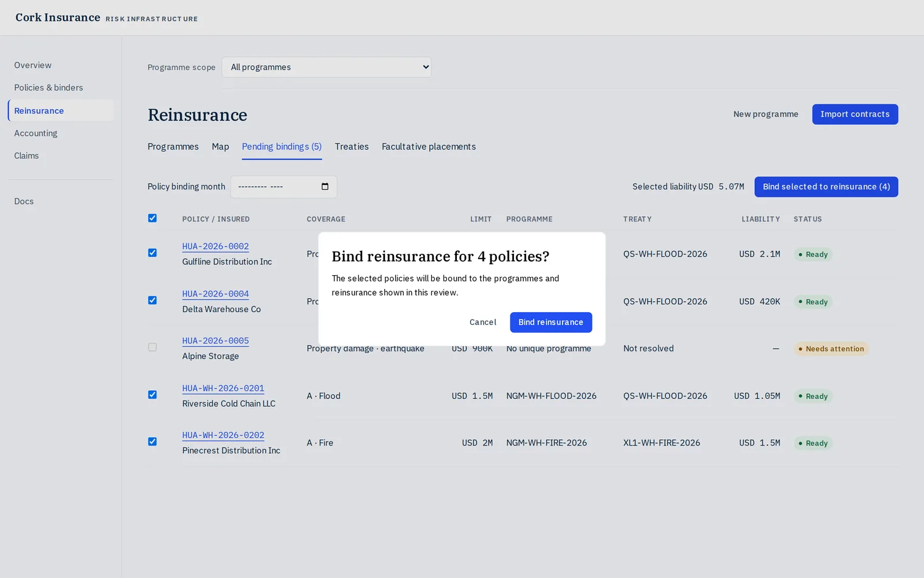
Task: Confirm with the Bind reinsurance button
Action: click(x=551, y=323)
